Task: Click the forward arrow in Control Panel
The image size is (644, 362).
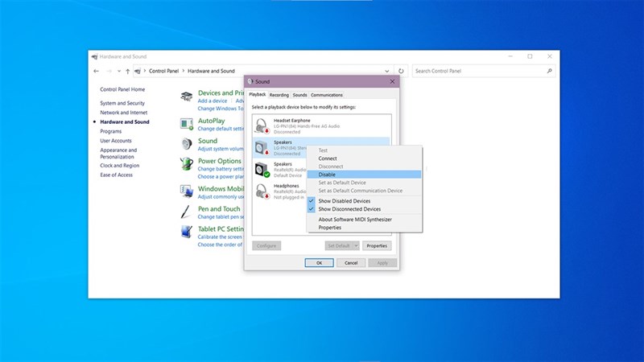Action: [109, 71]
